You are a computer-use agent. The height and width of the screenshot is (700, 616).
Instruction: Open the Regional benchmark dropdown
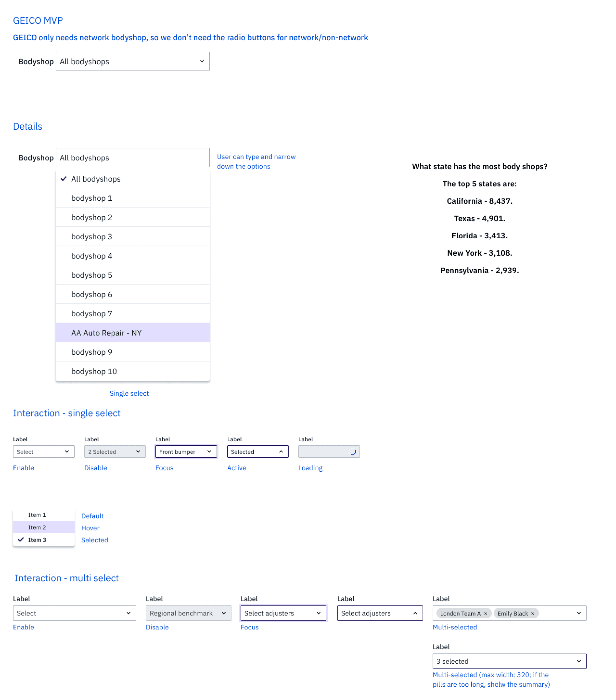(188, 613)
